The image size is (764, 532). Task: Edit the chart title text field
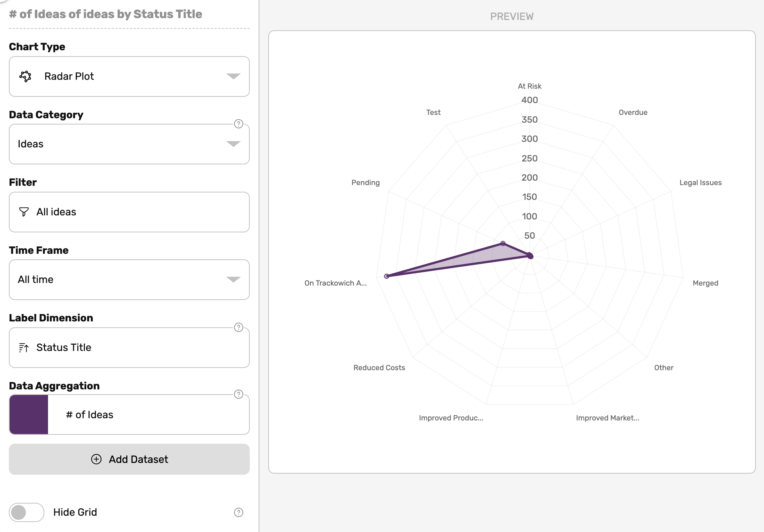click(106, 14)
